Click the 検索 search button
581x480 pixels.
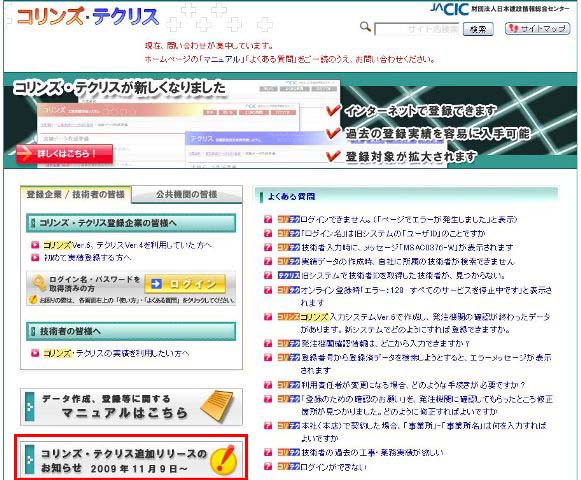click(x=478, y=29)
